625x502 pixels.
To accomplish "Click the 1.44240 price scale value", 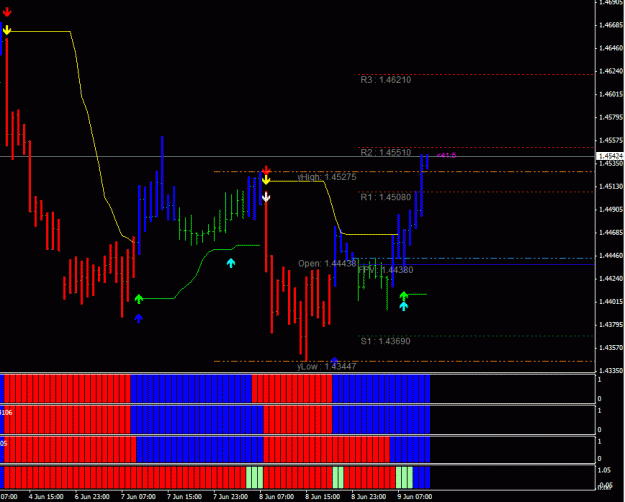I will [x=611, y=279].
